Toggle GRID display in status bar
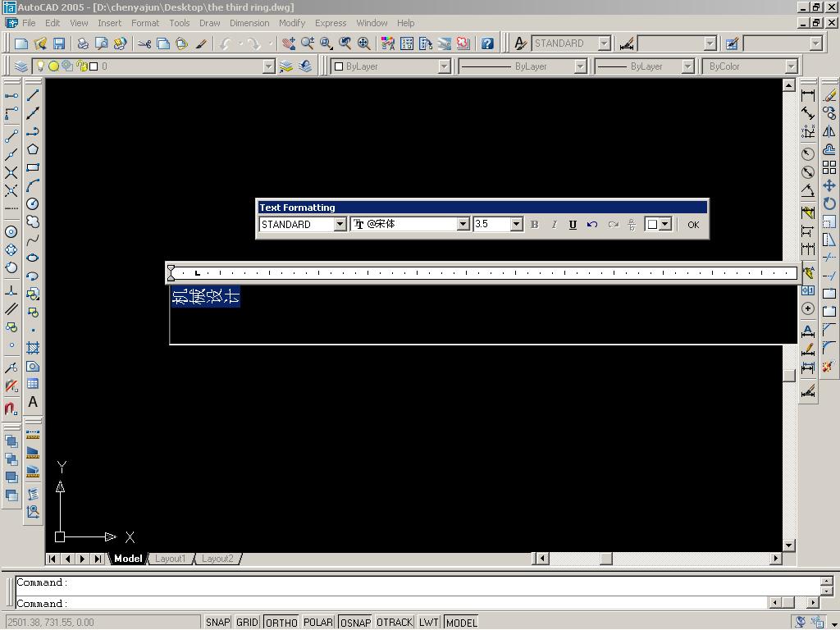 [247, 623]
